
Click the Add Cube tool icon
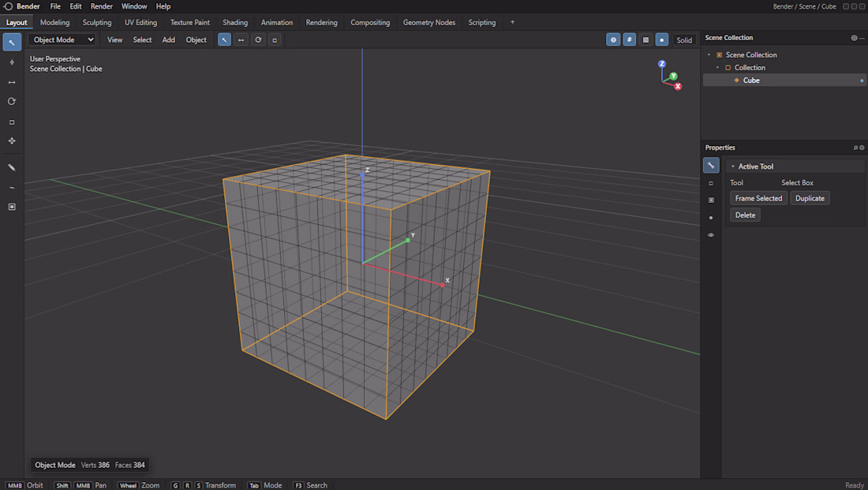[x=12, y=207]
